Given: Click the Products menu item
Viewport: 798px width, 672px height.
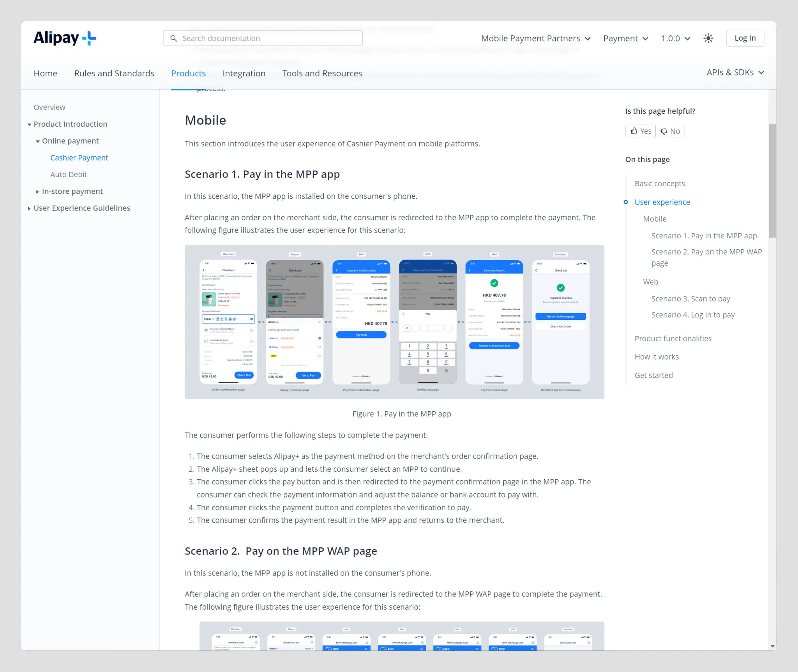Looking at the screenshot, I should pyautogui.click(x=189, y=73).
